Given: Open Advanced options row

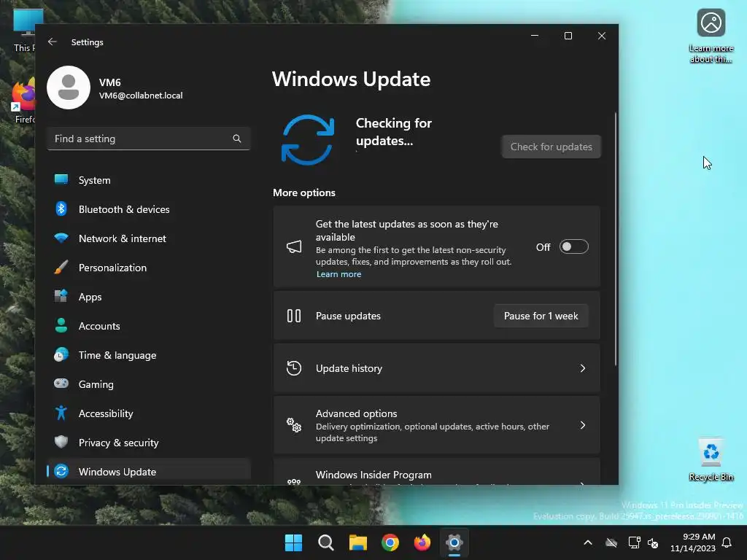Looking at the screenshot, I should pyautogui.click(x=436, y=425).
